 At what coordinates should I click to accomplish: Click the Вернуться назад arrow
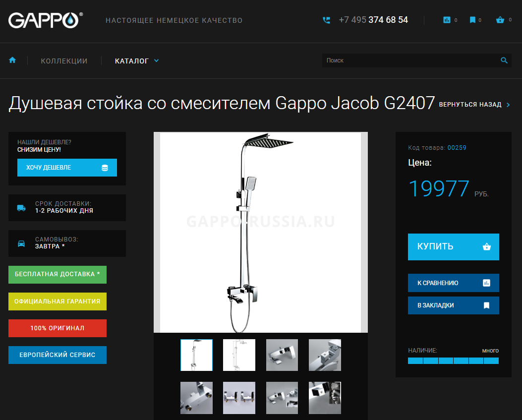pos(508,105)
